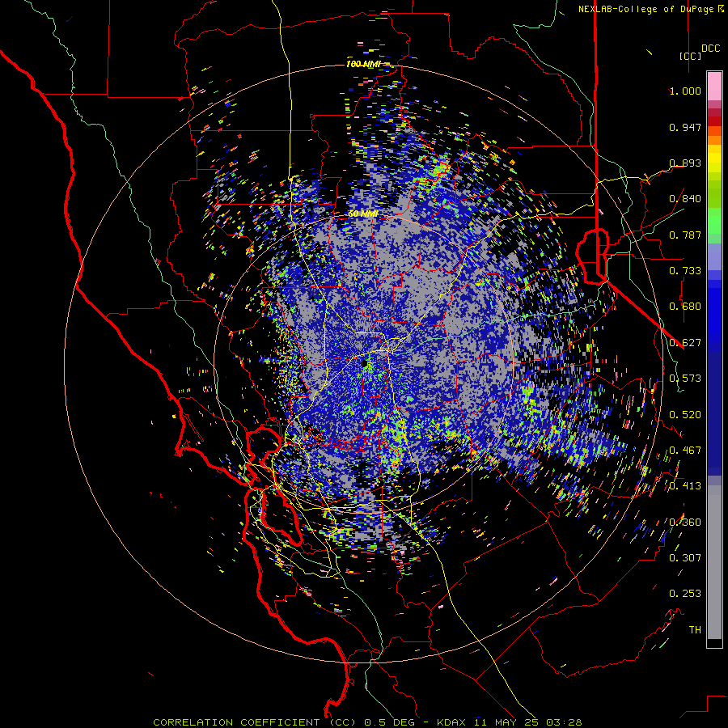Click the 0.680 scale label
Image resolution: width=728 pixels, height=728 pixels.
click(x=685, y=307)
